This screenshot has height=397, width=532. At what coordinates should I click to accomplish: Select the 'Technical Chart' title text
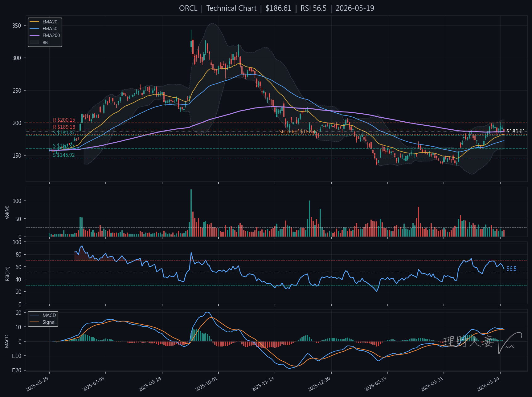click(231, 8)
